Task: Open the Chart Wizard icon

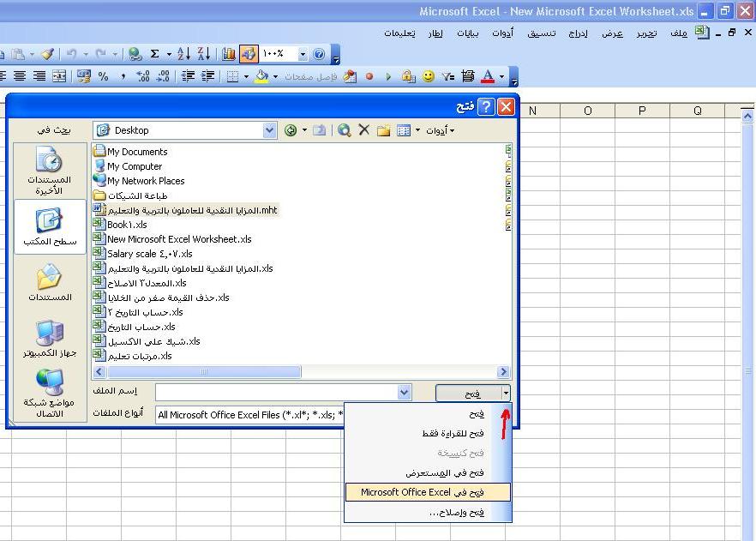Action: pyautogui.click(x=229, y=54)
